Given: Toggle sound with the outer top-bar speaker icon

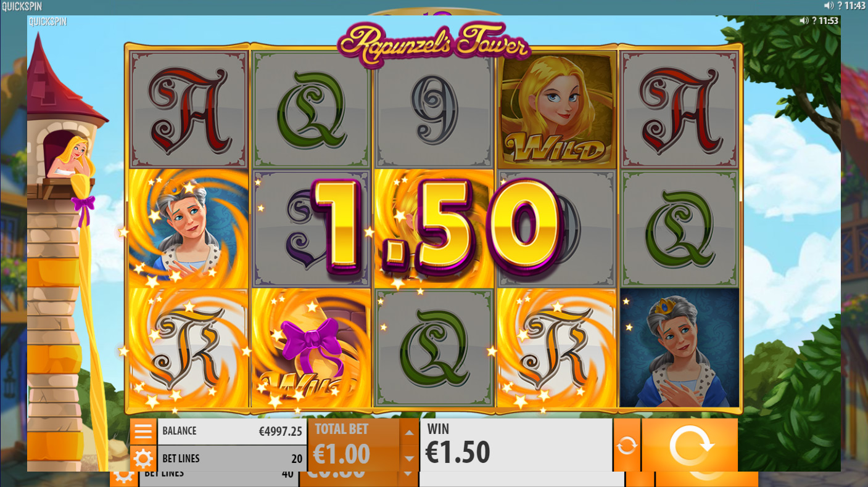Looking at the screenshot, I should pyautogui.click(x=829, y=6).
